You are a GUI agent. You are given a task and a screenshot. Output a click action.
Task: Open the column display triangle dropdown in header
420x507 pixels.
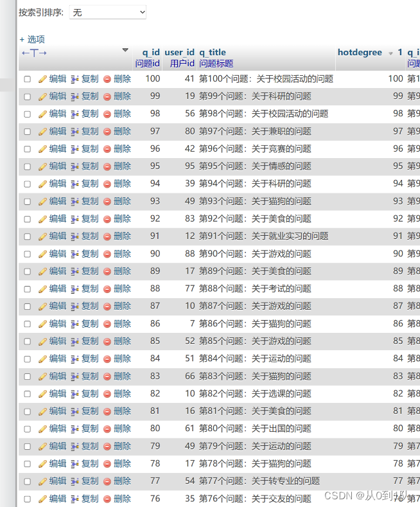pos(125,50)
